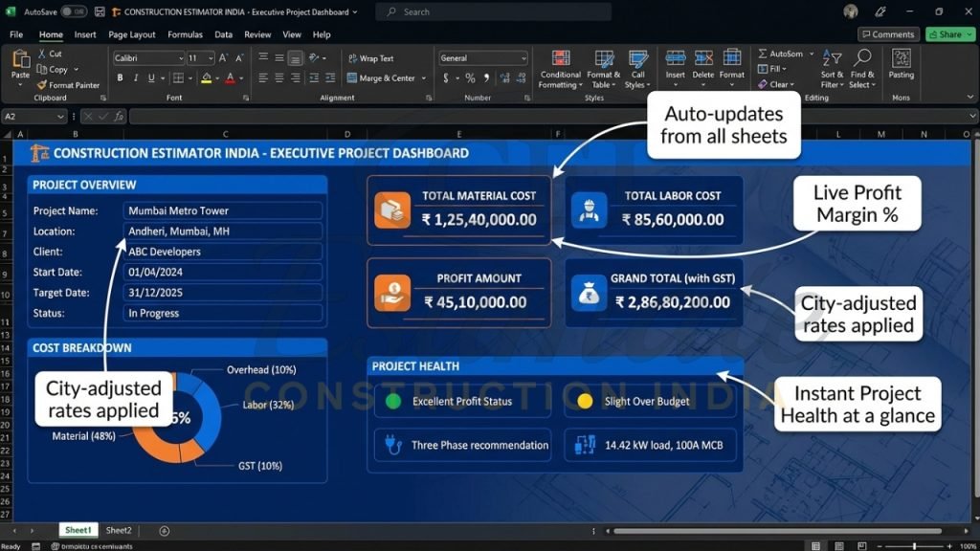This screenshot has width=980, height=551.
Task: Click the Cut scissors icon
Action: pos(42,54)
